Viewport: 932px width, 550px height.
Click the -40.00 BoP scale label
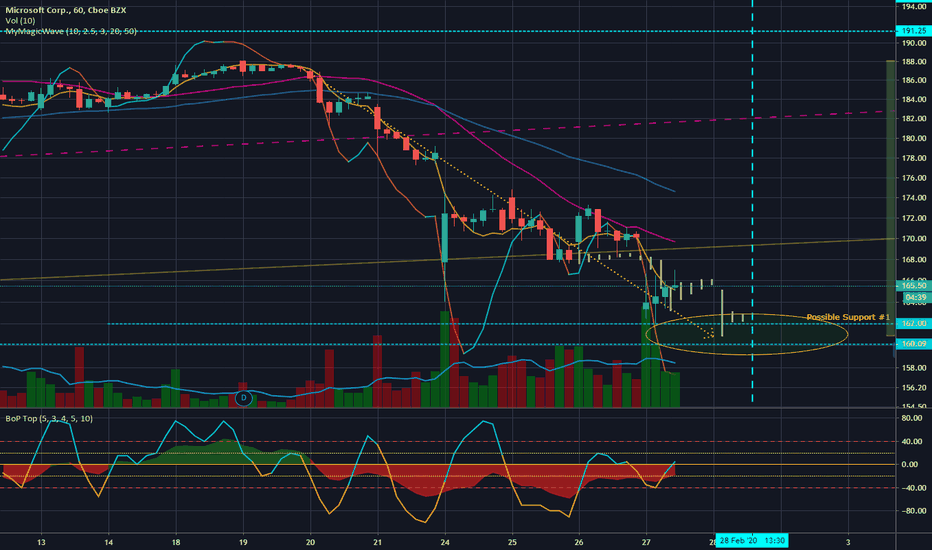click(912, 488)
